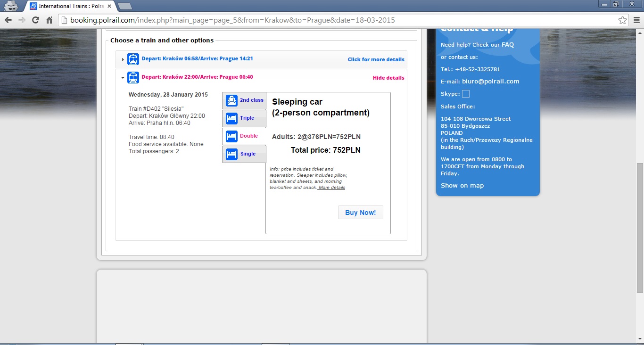Click the biuro@polrail.com email link
Viewport: 644px width, 345px height.
[491, 81]
